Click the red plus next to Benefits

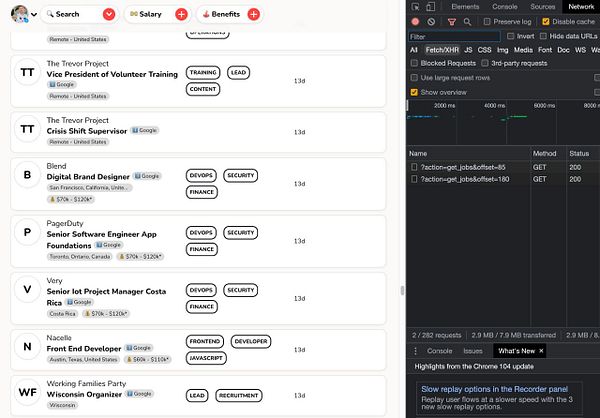tap(254, 15)
